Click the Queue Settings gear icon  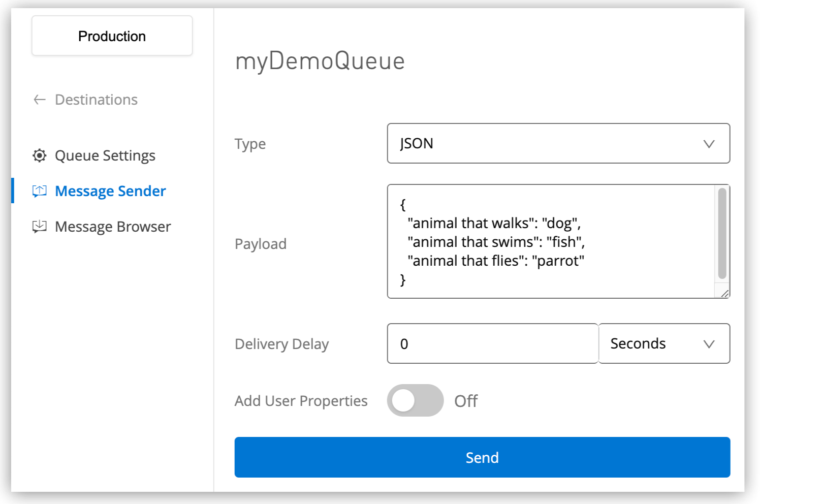(x=40, y=156)
